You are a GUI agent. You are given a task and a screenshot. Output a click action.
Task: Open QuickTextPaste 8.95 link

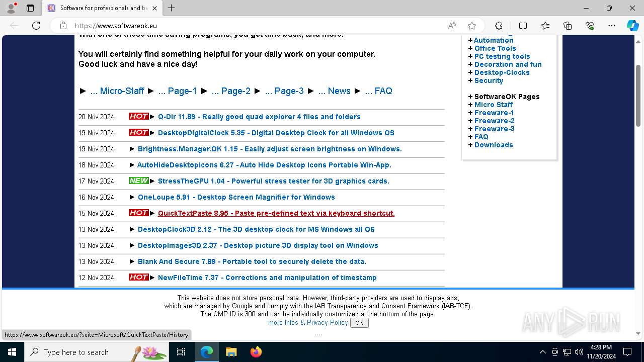(276, 213)
